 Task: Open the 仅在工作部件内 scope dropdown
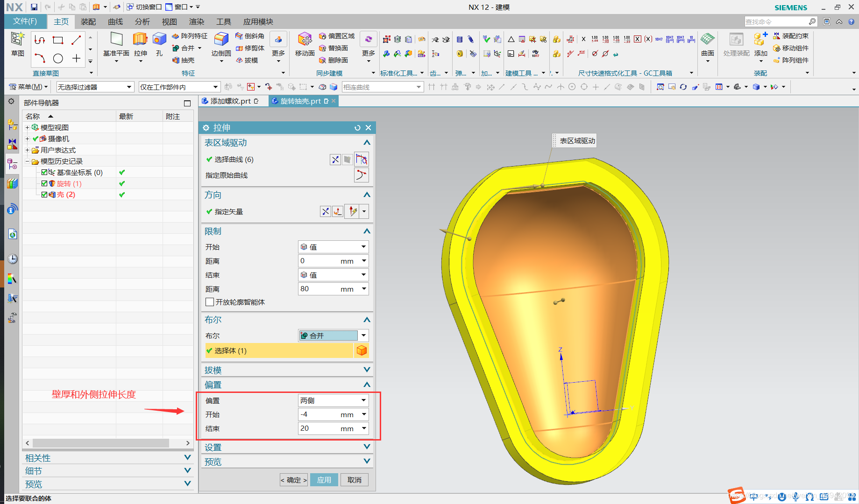coord(179,87)
